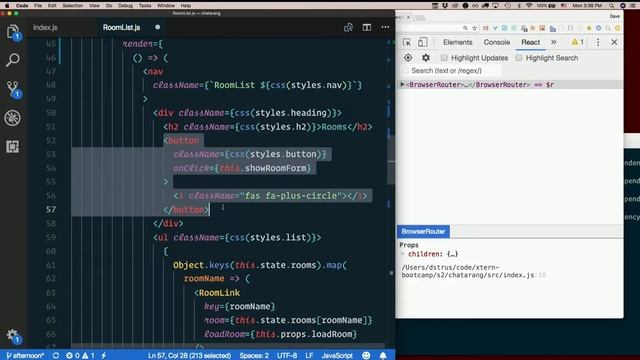640x360 pixels.
Task: Click the feedback smiley in status bar
Action: pos(366,356)
